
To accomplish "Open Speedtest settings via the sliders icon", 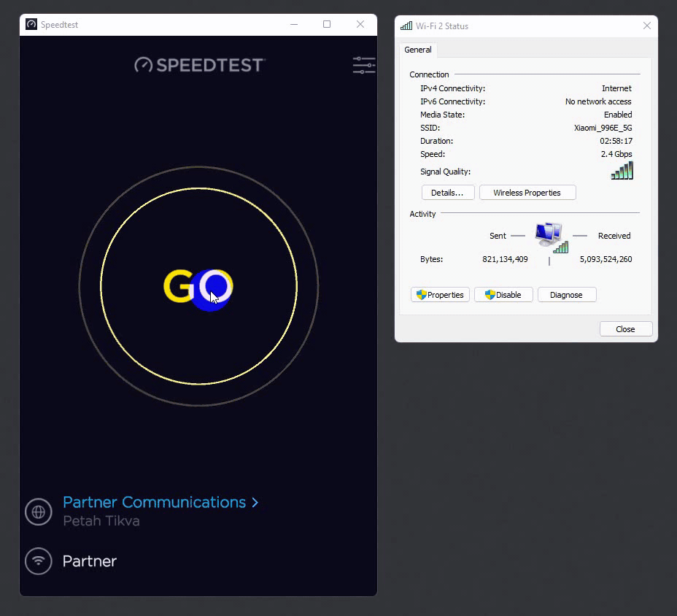I will coord(363,64).
